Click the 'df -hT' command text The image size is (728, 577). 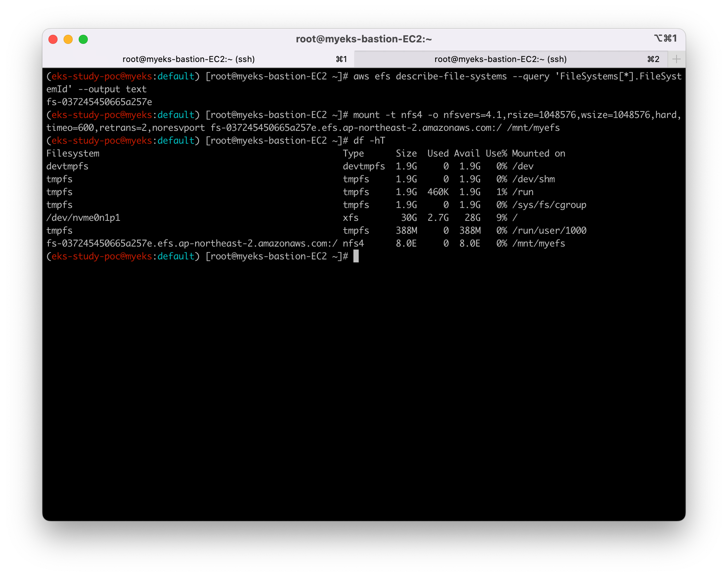(x=369, y=141)
